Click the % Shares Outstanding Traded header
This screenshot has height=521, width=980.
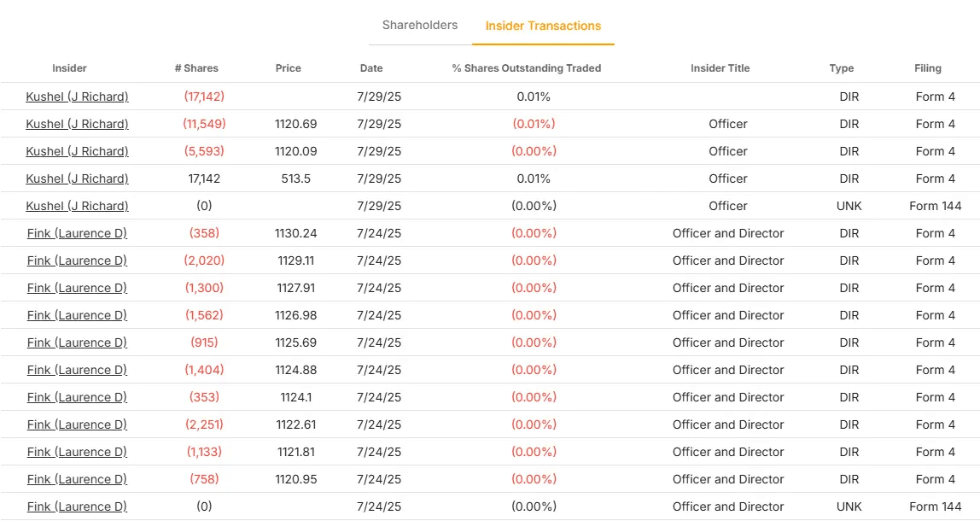pos(527,68)
